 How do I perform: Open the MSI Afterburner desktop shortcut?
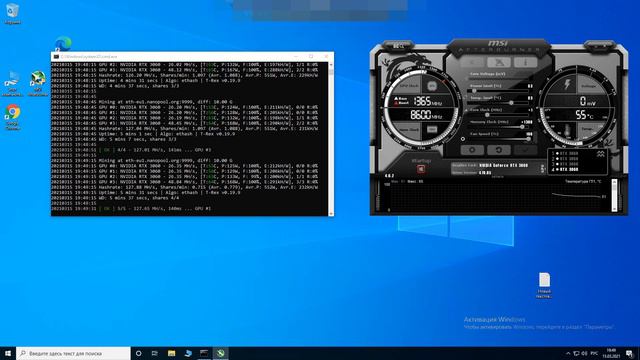tap(38, 83)
